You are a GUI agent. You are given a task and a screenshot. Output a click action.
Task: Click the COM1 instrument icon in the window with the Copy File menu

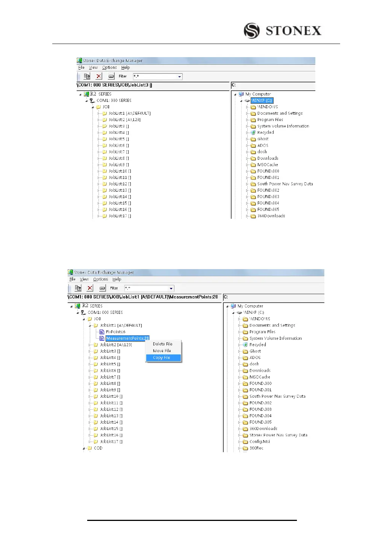[83, 312]
